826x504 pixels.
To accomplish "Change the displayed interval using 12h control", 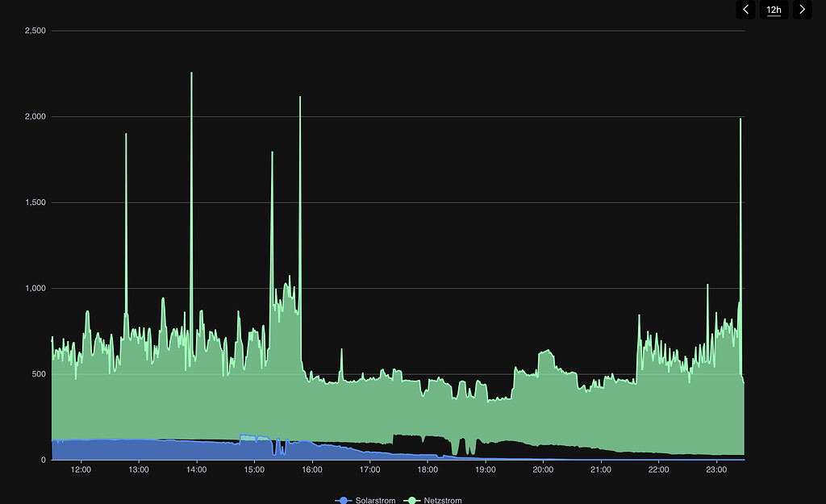I will (x=774, y=10).
